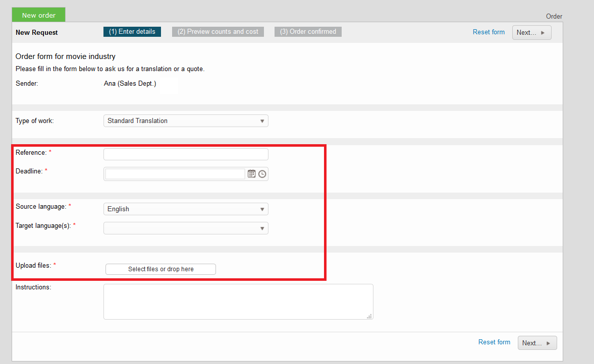The image size is (594, 364).
Task: Click the Order label at top right
Action: (x=554, y=16)
